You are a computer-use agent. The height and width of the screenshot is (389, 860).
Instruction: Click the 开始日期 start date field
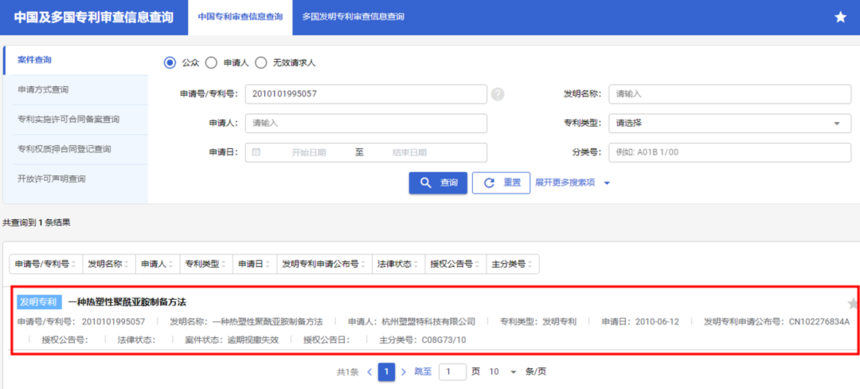tap(308, 153)
